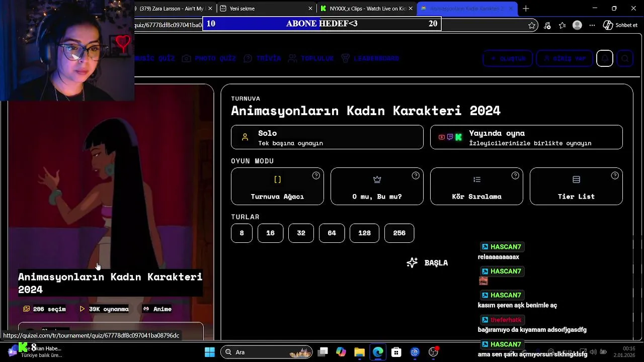Image resolution: width=644 pixels, height=362 pixels.
Task: Click the help icon on Turnuva Ağacı
Action: point(316,175)
